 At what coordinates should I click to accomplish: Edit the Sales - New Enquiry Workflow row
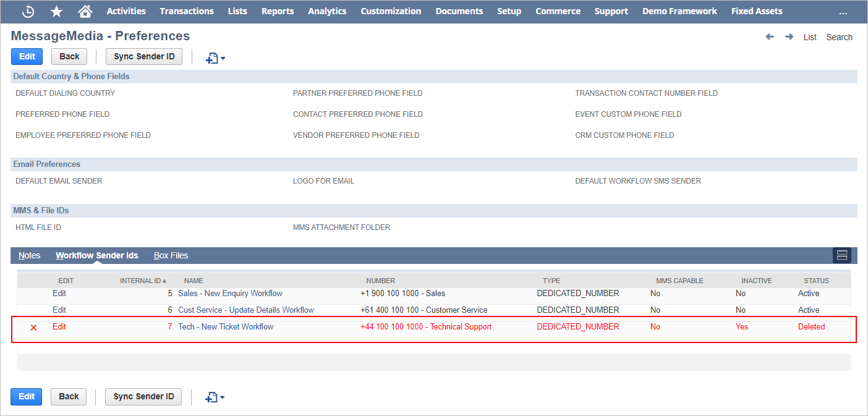pos(59,294)
